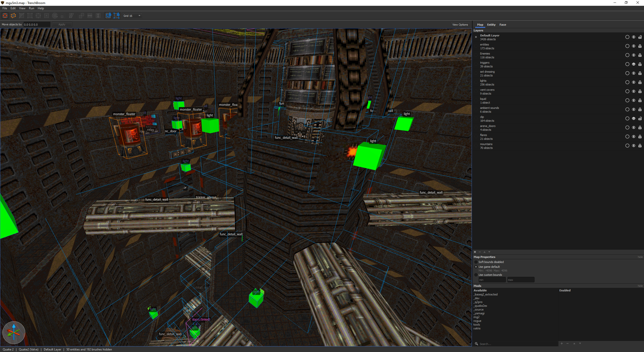The width and height of the screenshot is (644, 352).
Task: Hide the Map Properties section
Action: 640,257
